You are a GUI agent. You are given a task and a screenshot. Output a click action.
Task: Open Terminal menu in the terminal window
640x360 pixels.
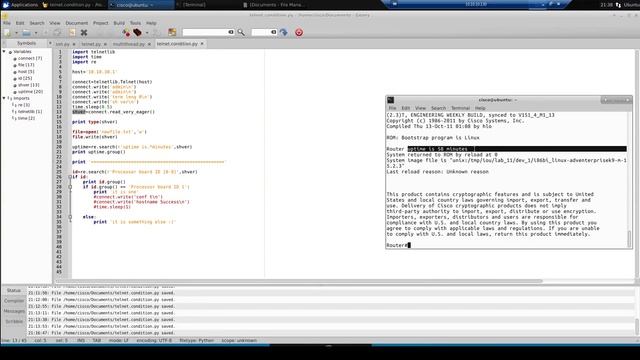(460, 108)
